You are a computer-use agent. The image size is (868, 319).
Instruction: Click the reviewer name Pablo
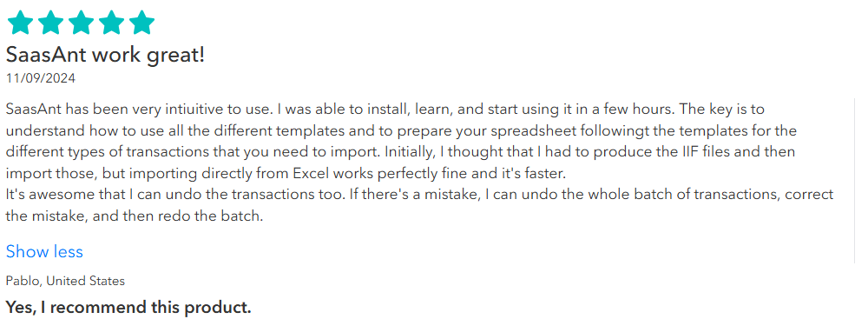tap(23, 281)
